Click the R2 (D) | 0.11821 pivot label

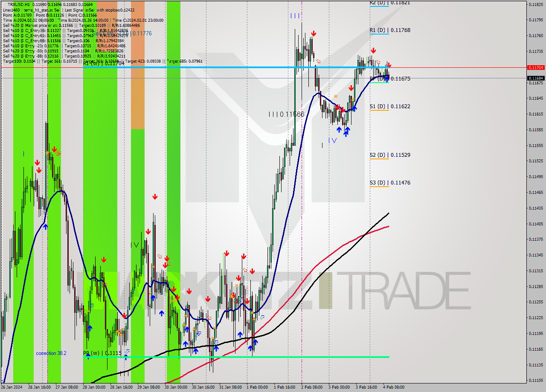(390, 3)
